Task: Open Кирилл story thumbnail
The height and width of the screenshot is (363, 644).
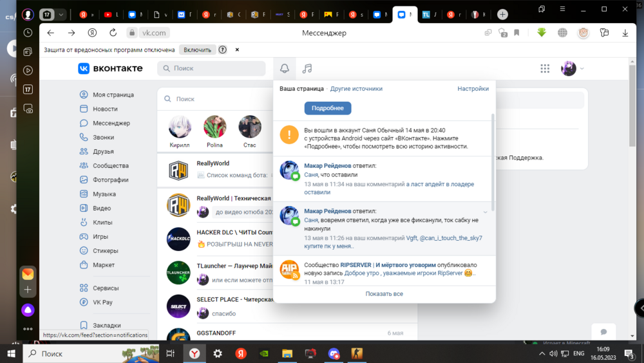Action: tap(180, 127)
